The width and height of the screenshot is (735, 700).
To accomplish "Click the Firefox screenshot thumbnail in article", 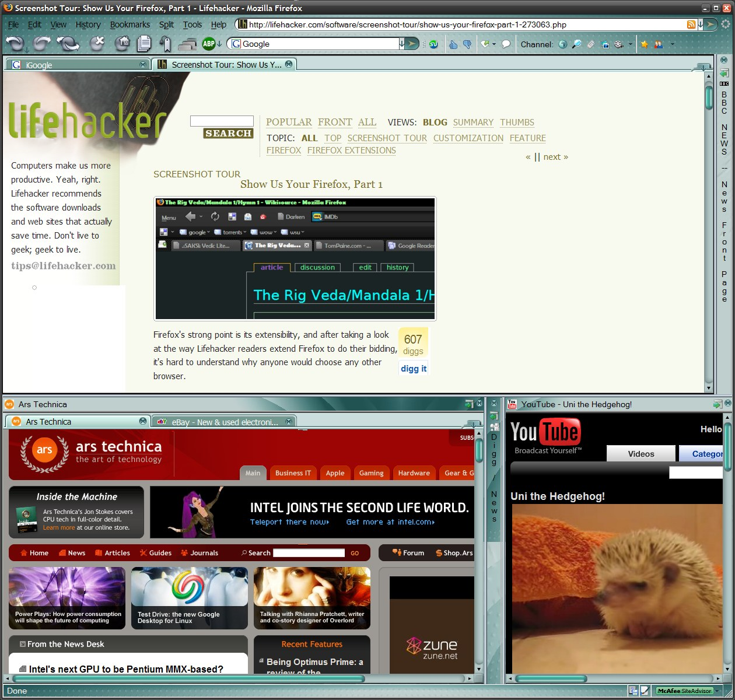I will [295, 258].
